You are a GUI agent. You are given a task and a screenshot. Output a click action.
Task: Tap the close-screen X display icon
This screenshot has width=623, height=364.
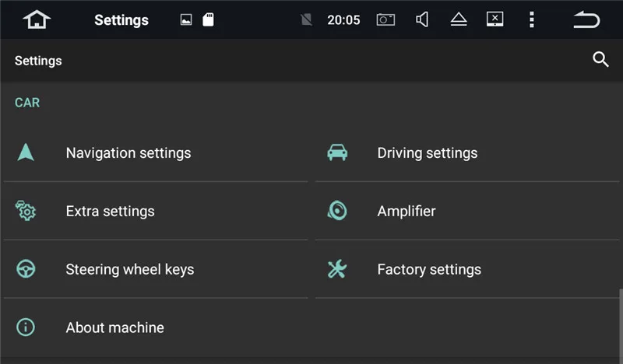(495, 19)
